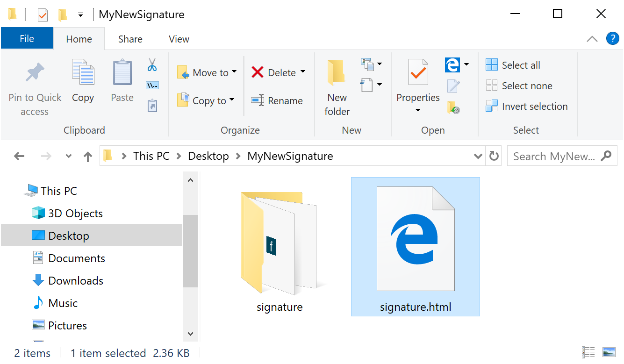624x364 pixels.
Task: Click the Edit icon in Open group
Action: [453, 86]
